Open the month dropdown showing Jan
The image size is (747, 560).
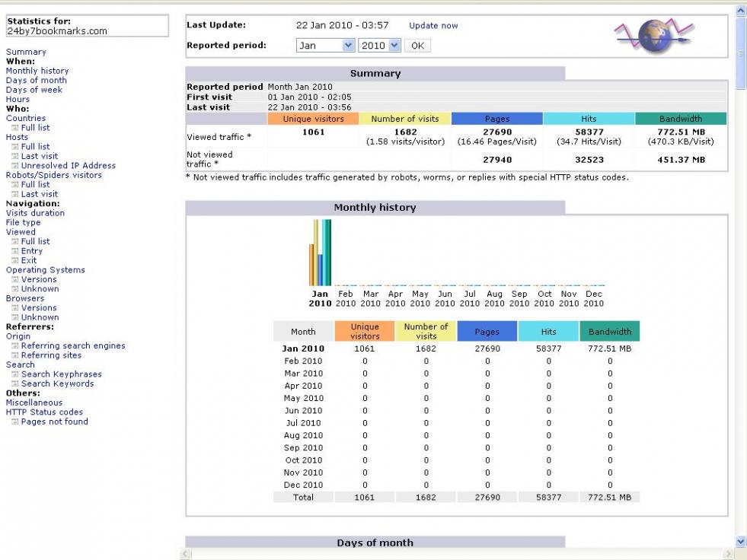click(325, 46)
